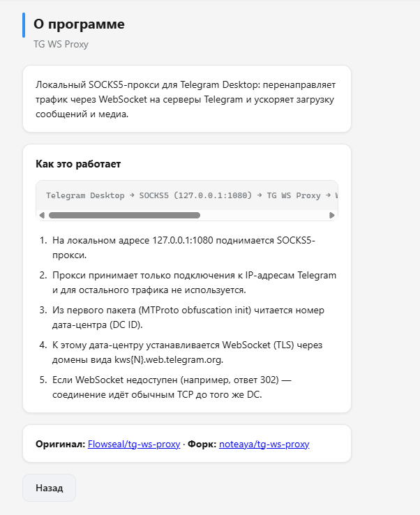Click step 5 about WebSocket недоступен ответ 302

pos(172,387)
